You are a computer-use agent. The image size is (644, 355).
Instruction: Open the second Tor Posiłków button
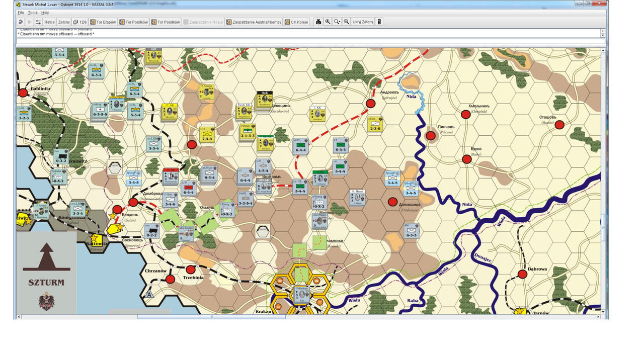166,22
